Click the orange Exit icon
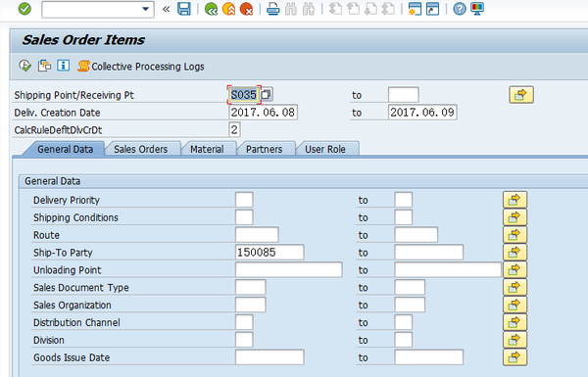The width and height of the screenshot is (588, 377). click(x=228, y=9)
